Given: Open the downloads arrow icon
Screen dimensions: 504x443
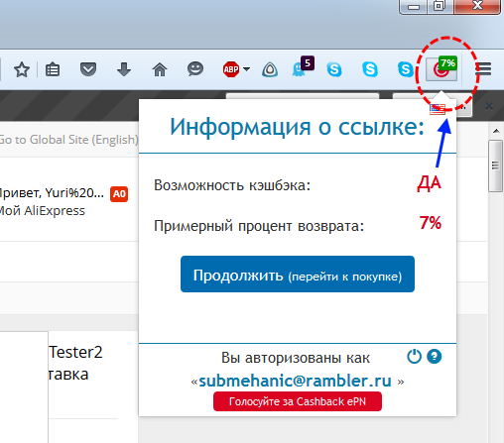Looking at the screenshot, I should (124, 69).
